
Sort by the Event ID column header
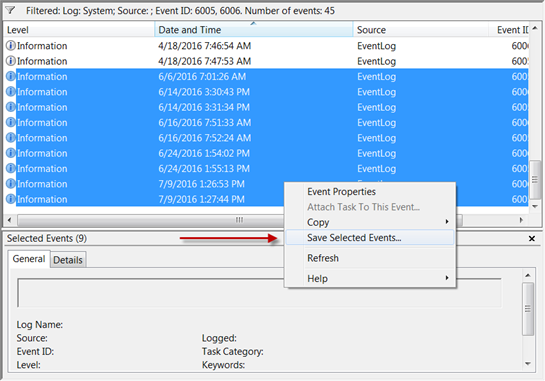click(509, 30)
